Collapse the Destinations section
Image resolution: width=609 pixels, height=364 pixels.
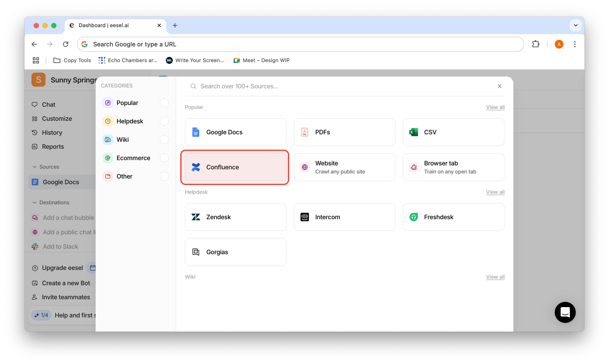point(50,203)
